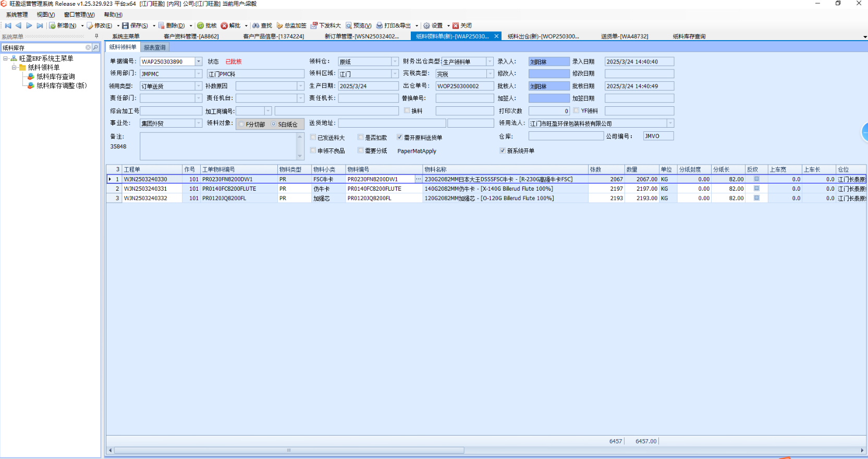
Task: Click the 查找 search binoculars button
Action: coord(262,26)
